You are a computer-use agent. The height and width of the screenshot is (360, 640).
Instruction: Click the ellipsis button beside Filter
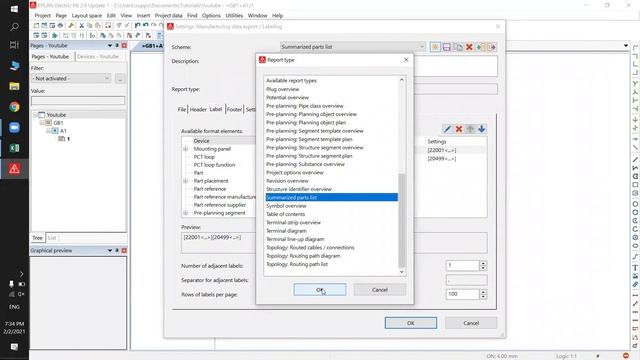tap(120, 78)
